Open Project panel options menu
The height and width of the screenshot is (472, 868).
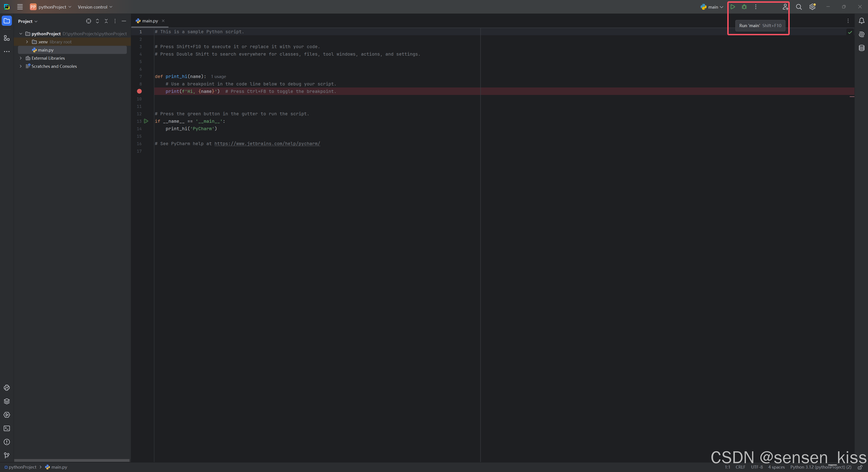[115, 21]
